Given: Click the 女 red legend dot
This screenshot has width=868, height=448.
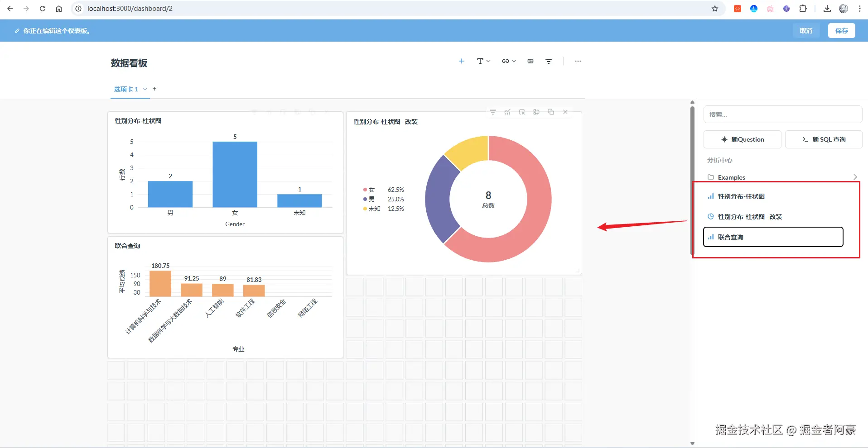Looking at the screenshot, I should pyautogui.click(x=365, y=190).
